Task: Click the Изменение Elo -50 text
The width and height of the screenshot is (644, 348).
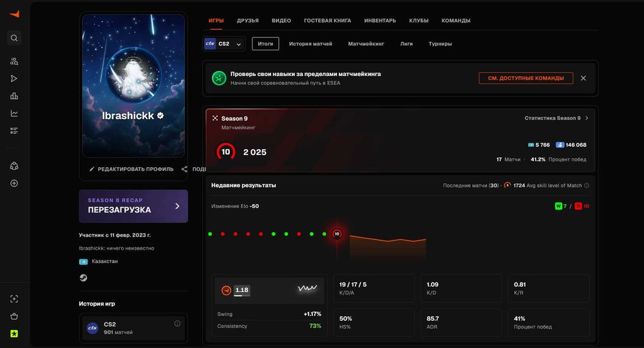Action: (235, 206)
